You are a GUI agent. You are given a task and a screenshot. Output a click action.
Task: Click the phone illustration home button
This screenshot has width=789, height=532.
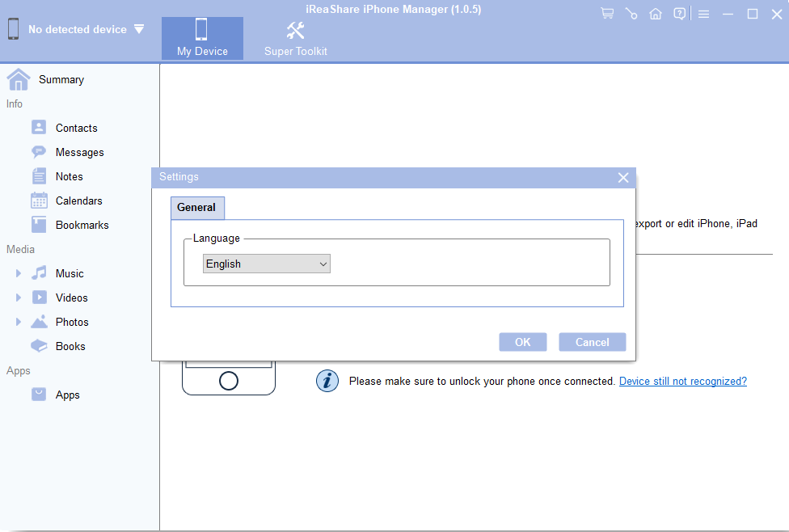pyautogui.click(x=229, y=381)
